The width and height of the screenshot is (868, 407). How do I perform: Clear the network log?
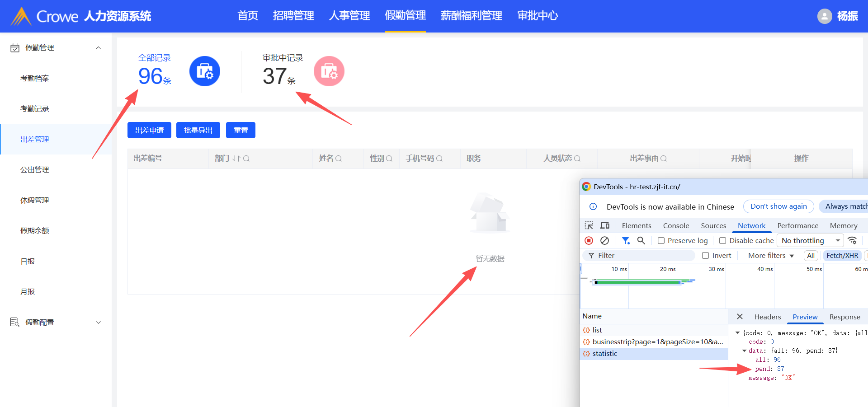pos(604,241)
